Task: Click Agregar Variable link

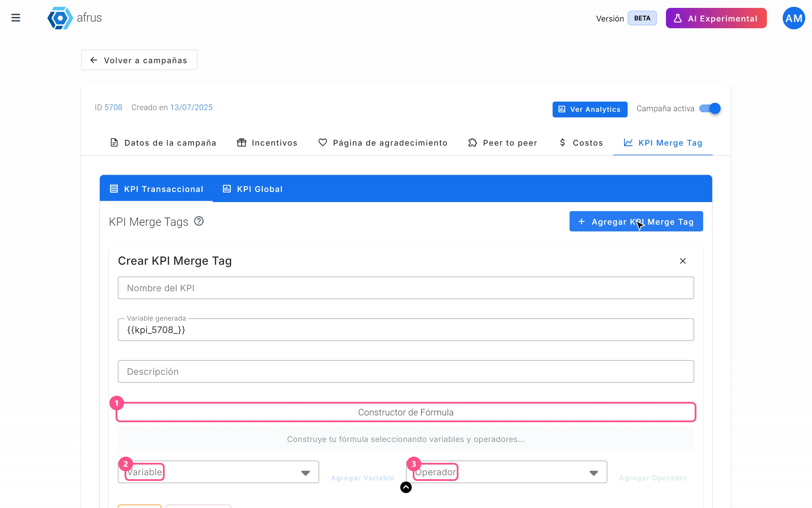Action: (x=362, y=478)
